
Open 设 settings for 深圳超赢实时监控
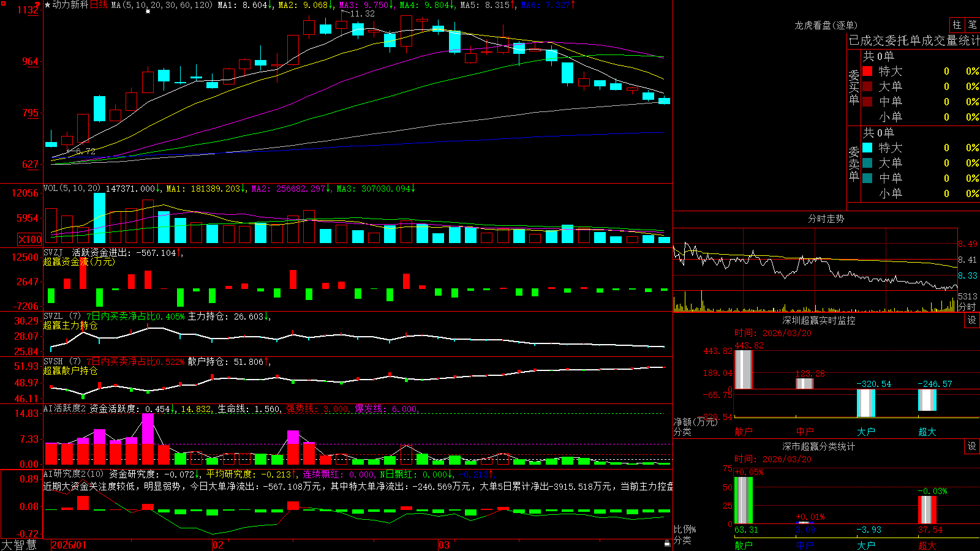[x=972, y=320]
